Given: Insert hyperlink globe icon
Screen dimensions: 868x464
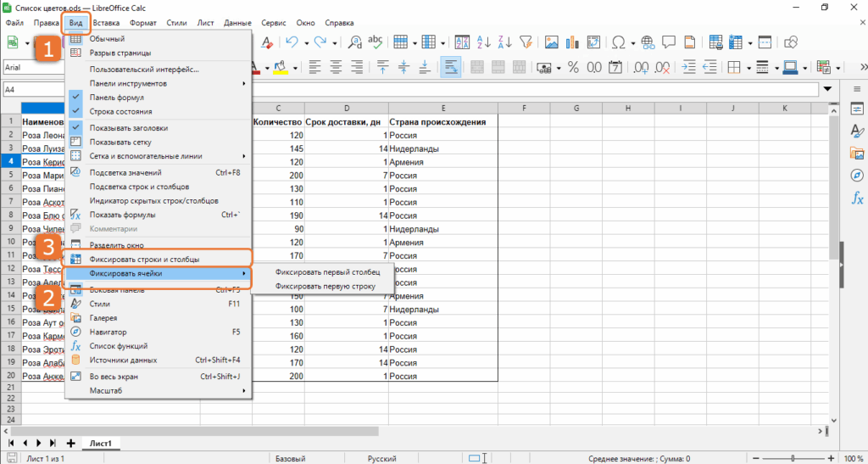Looking at the screenshot, I should [x=647, y=42].
